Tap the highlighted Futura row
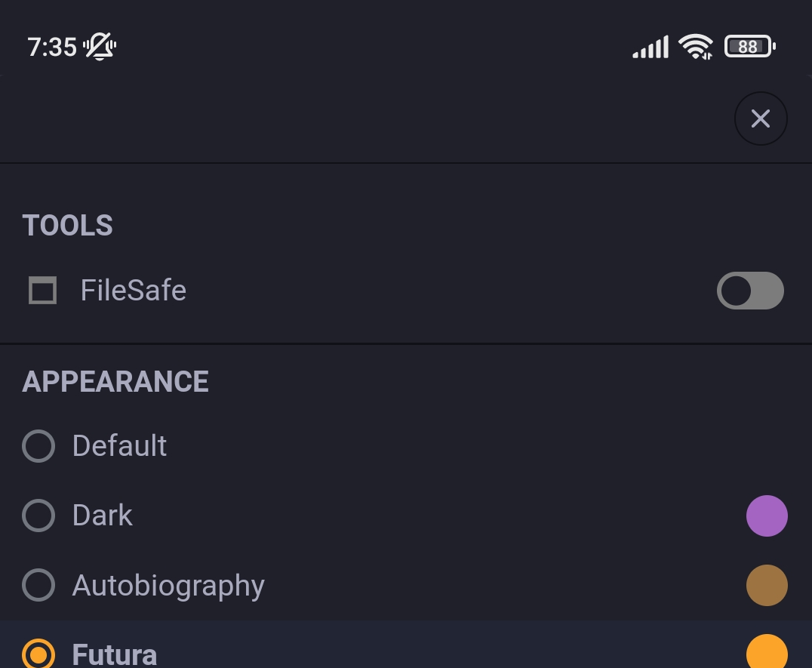This screenshot has height=668, width=812. coord(377,652)
